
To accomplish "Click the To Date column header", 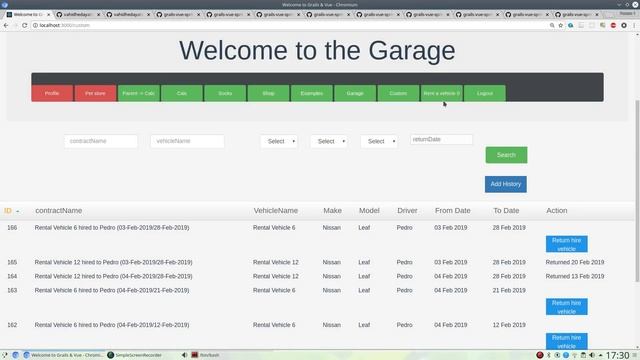I will coord(506,211).
